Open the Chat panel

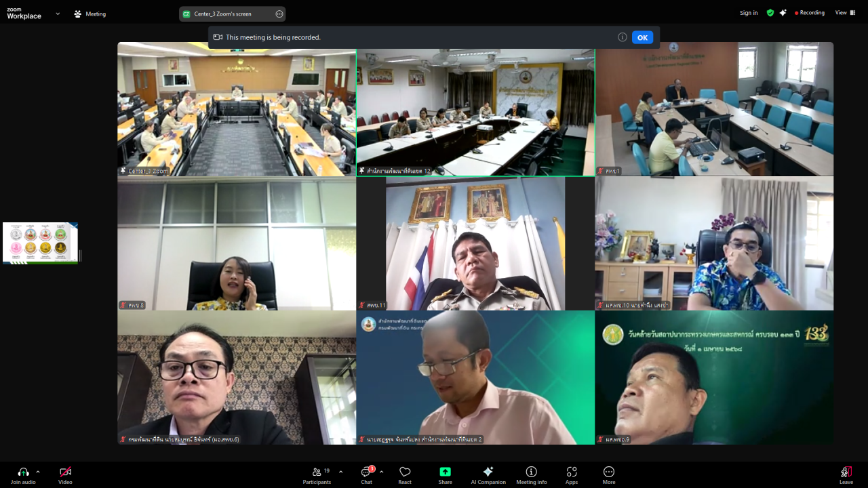[x=366, y=475]
